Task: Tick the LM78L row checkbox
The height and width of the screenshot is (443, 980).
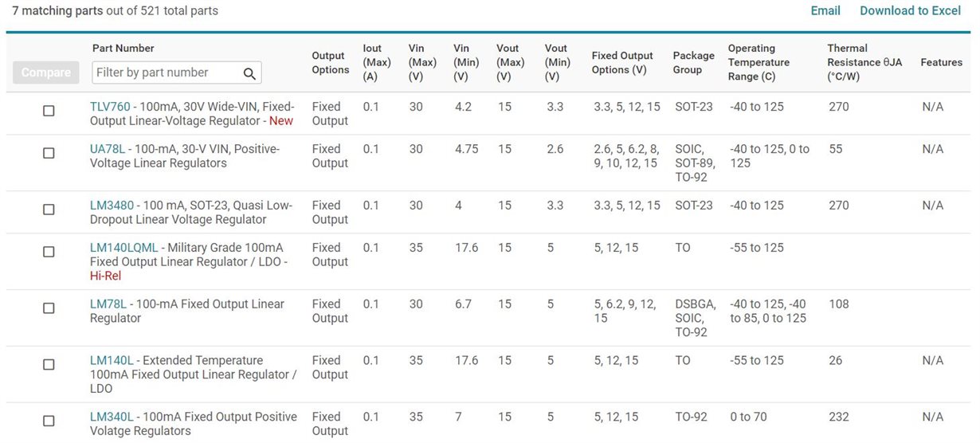Action: pyautogui.click(x=49, y=308)
